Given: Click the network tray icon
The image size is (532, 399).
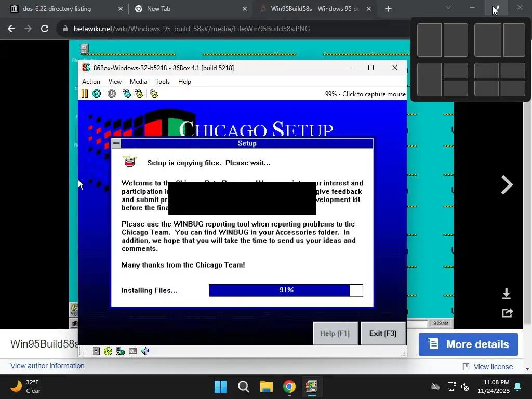Looking at the screenshot, I should pos(451,387).
